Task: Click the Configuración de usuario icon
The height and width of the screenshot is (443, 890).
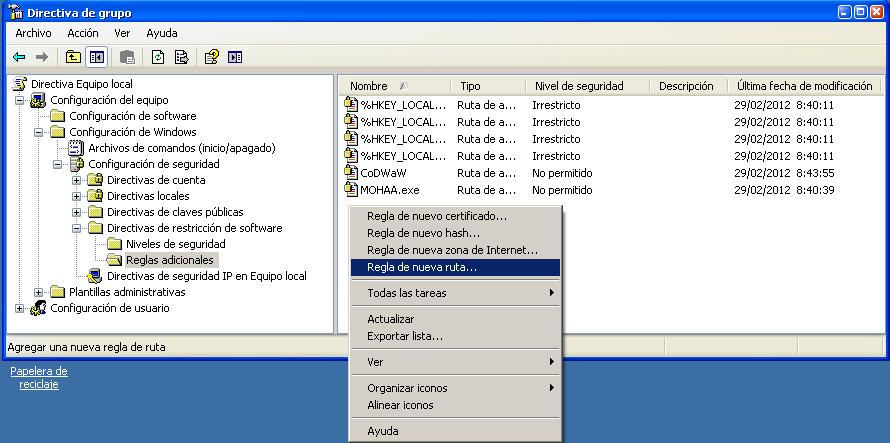Action: 39,308
